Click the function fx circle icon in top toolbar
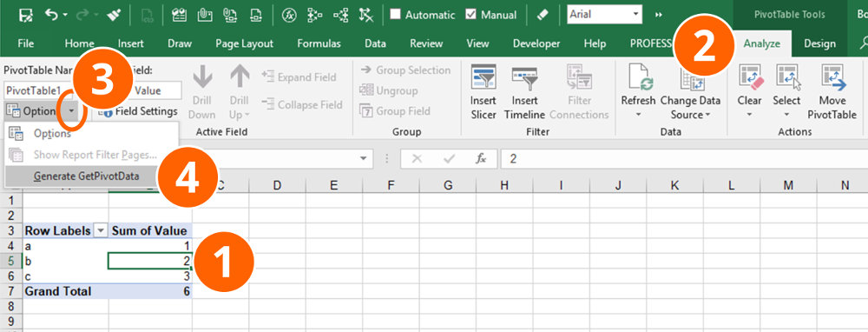The height and width of the screenshot is (332, 868). coord(289,15)
